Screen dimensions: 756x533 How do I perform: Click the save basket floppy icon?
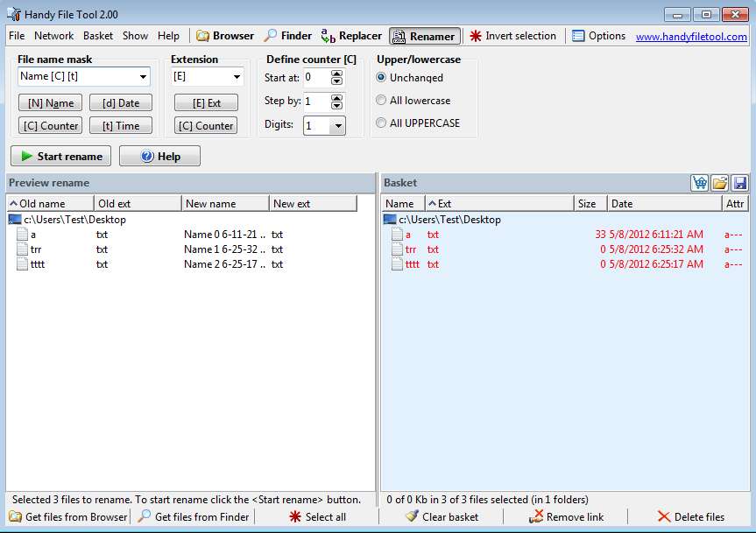point(740,183)
